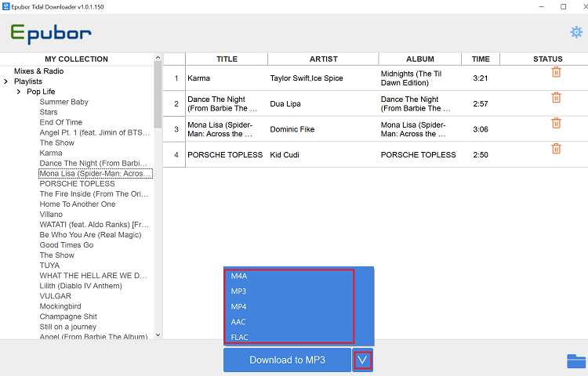This screenshot has height=376, width=588.
Task: Open the Pop Life playlist
Action: coord(41,92)
